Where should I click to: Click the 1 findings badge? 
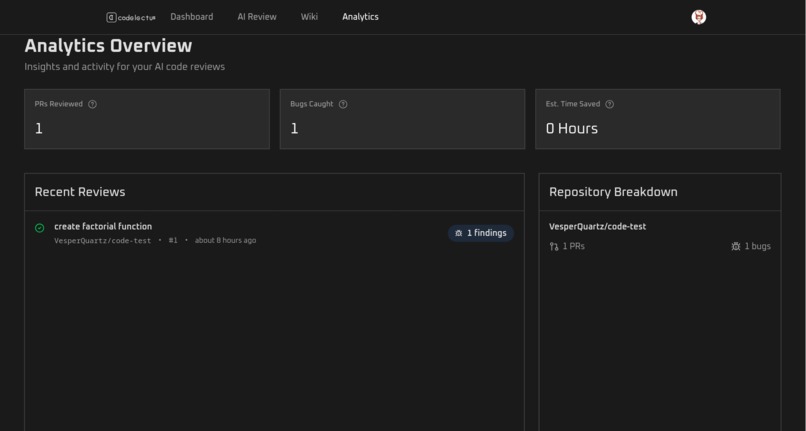click(x=481, y=233)
